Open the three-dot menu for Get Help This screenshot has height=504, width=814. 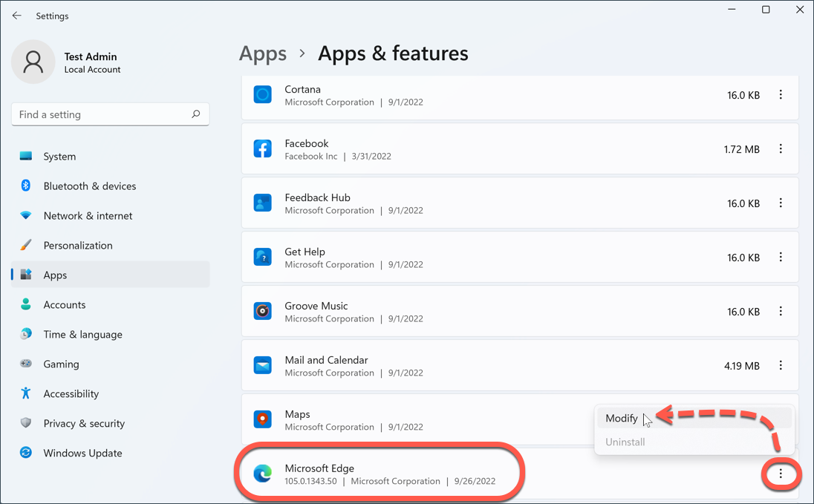[781, 257]
